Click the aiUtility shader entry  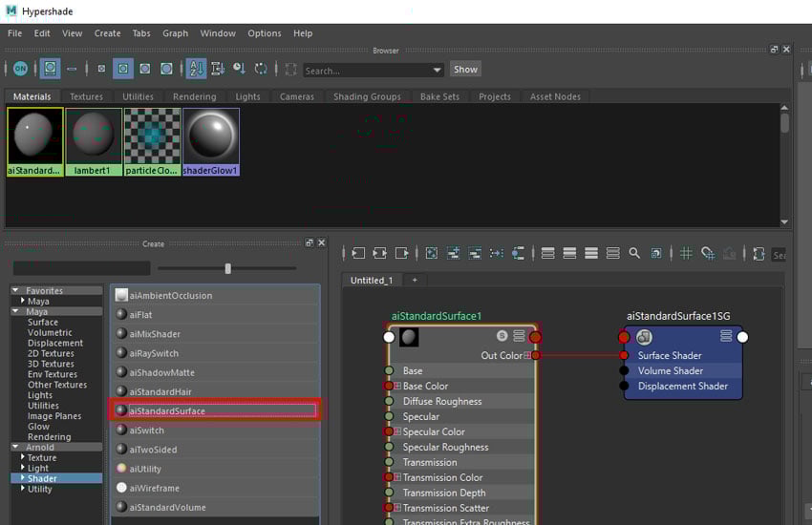(146, 469)
